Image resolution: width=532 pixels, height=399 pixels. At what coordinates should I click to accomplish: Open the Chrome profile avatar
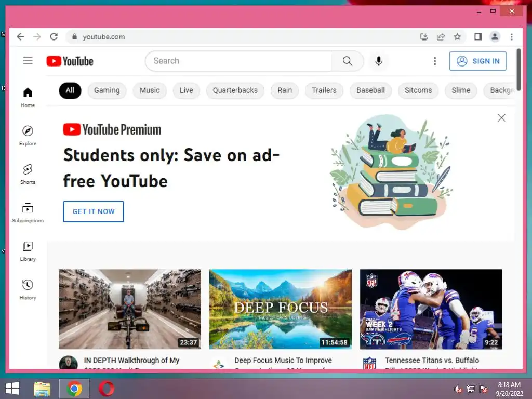[x=495, y=37]
